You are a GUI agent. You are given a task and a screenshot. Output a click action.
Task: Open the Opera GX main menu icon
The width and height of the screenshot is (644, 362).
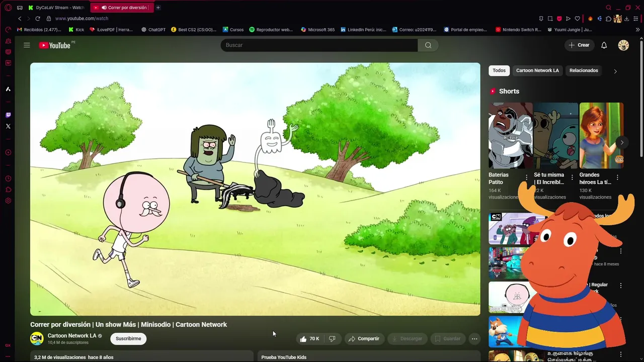pos(8,8)
